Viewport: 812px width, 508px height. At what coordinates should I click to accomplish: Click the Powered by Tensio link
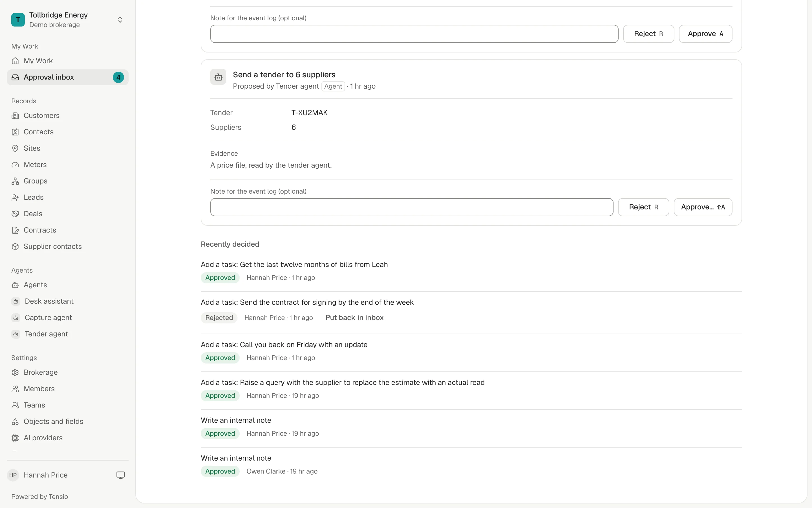tap(39, 497)
